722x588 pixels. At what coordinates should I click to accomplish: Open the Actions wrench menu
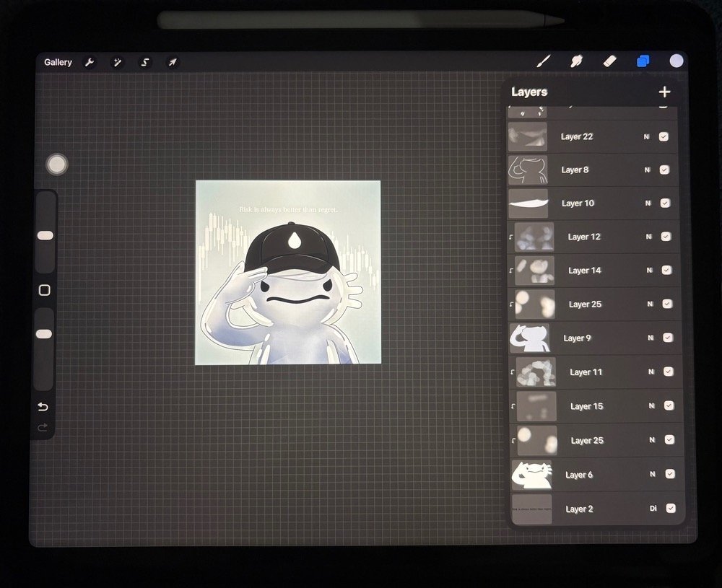click(x=90, y=62)
